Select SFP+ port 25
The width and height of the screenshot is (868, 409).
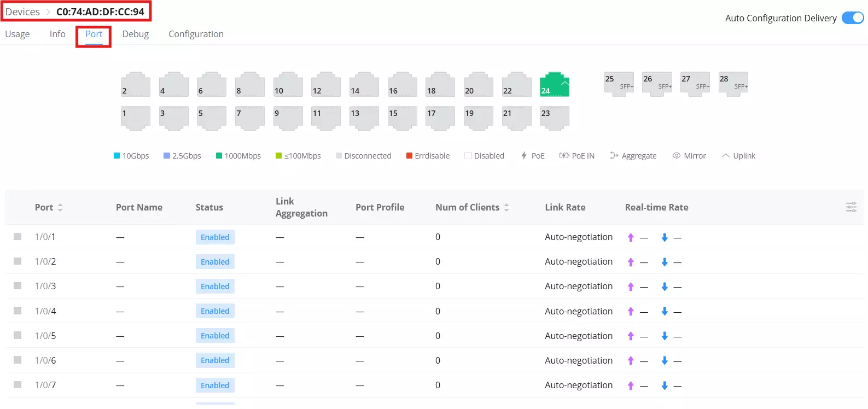[x=619, y=84]
